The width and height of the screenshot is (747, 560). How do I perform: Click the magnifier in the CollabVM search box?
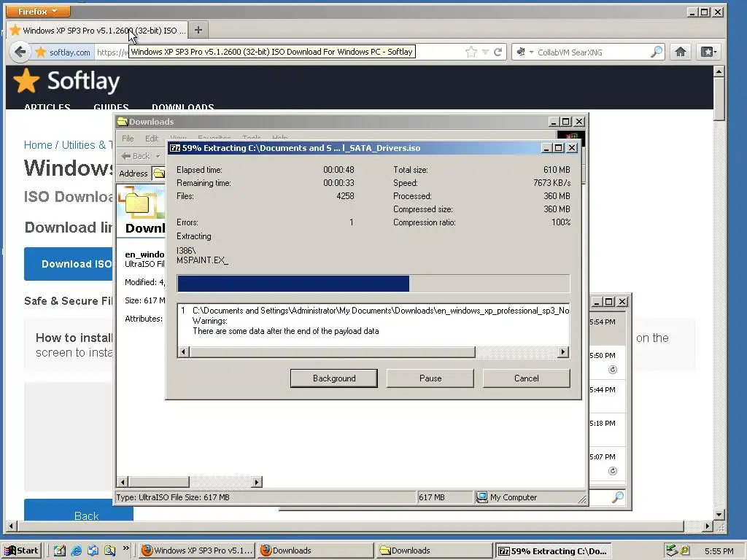pos(657,52)
